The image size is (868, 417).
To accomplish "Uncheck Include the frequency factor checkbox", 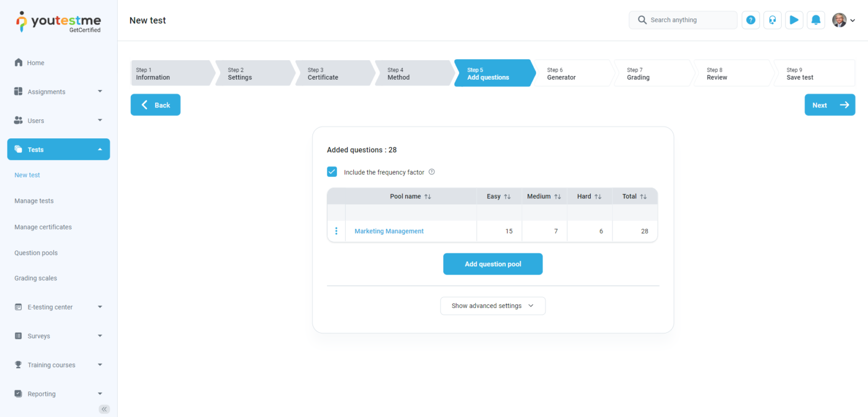I will tap(332, 172).
